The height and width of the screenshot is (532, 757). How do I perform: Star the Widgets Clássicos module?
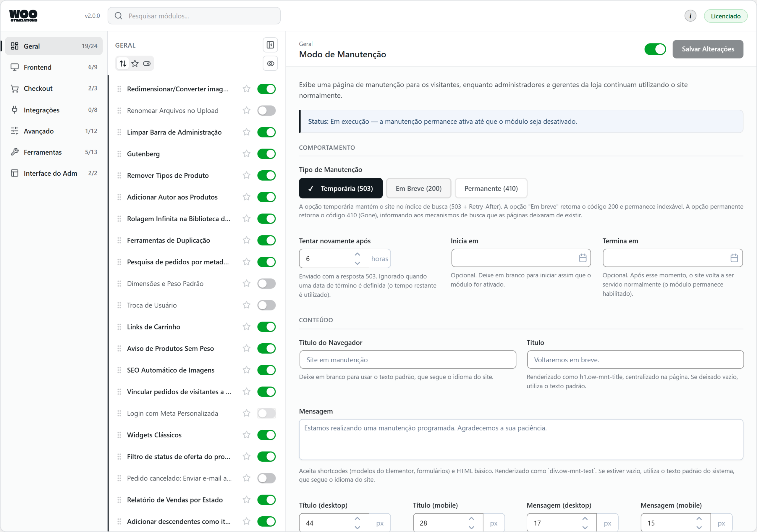[246, 435]
